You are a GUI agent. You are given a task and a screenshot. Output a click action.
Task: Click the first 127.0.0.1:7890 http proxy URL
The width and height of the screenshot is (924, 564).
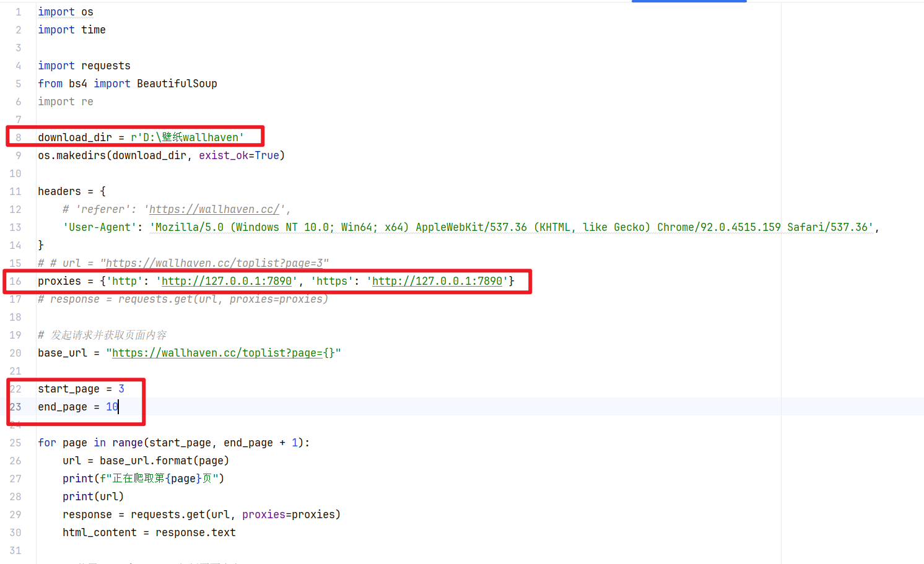226,281
